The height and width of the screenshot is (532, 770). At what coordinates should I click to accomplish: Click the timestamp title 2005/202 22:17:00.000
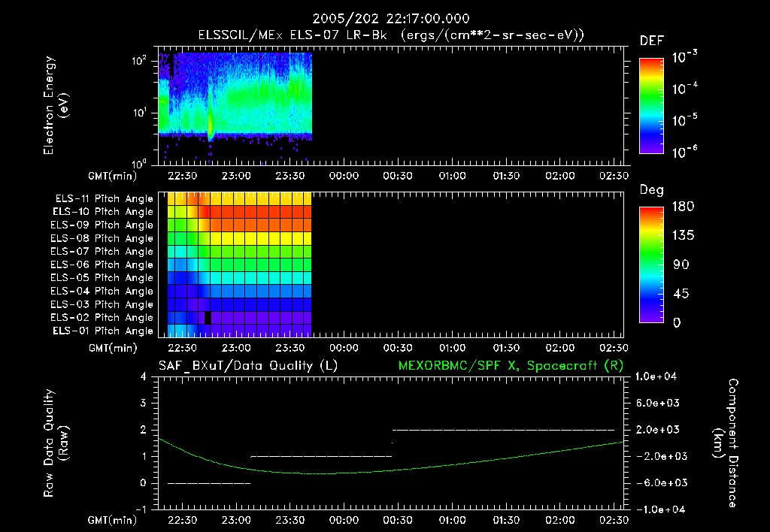pyautogui.click(x=391, y=19)
